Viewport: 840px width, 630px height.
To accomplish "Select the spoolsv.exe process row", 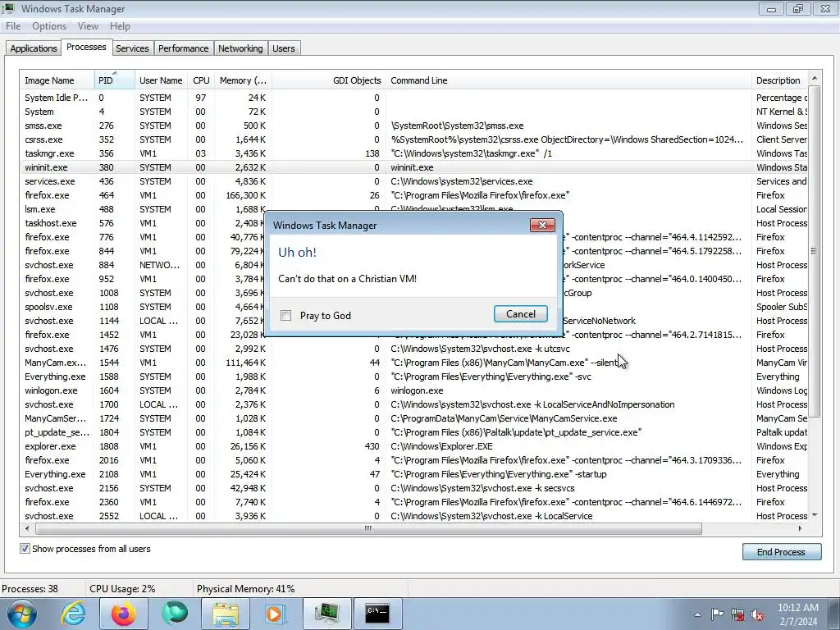I will pyautogui.click(x=142, y=307).
